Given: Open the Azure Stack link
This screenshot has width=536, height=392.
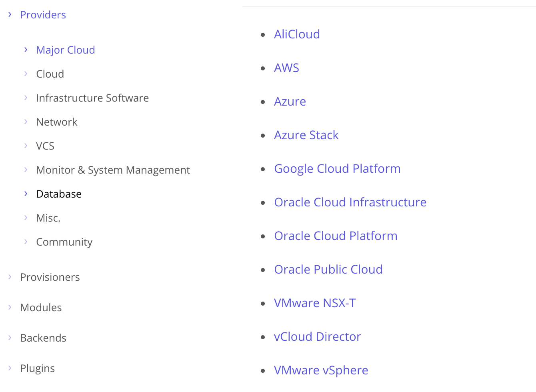Looking at the screenshot, I should point(306,135).
